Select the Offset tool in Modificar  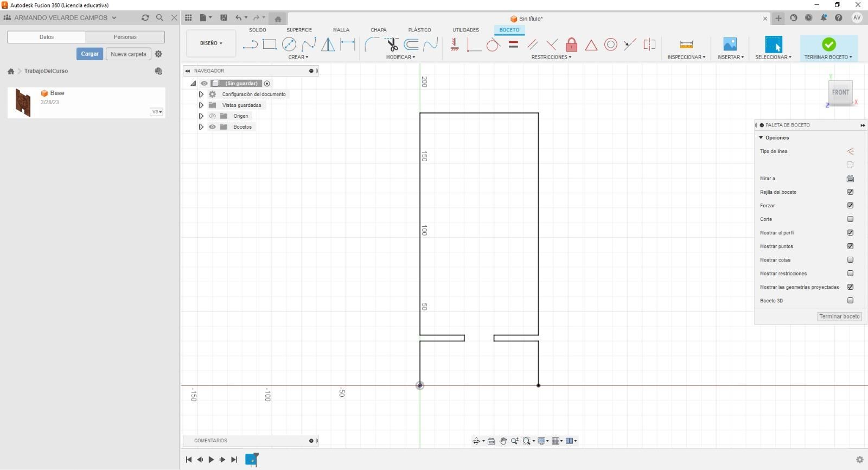[411, 45]
